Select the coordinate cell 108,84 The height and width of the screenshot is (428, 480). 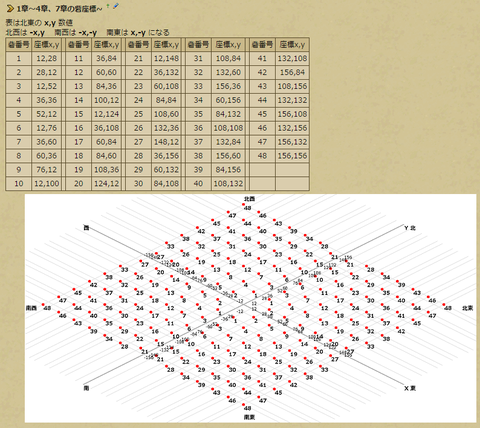(x=228, y=58)
